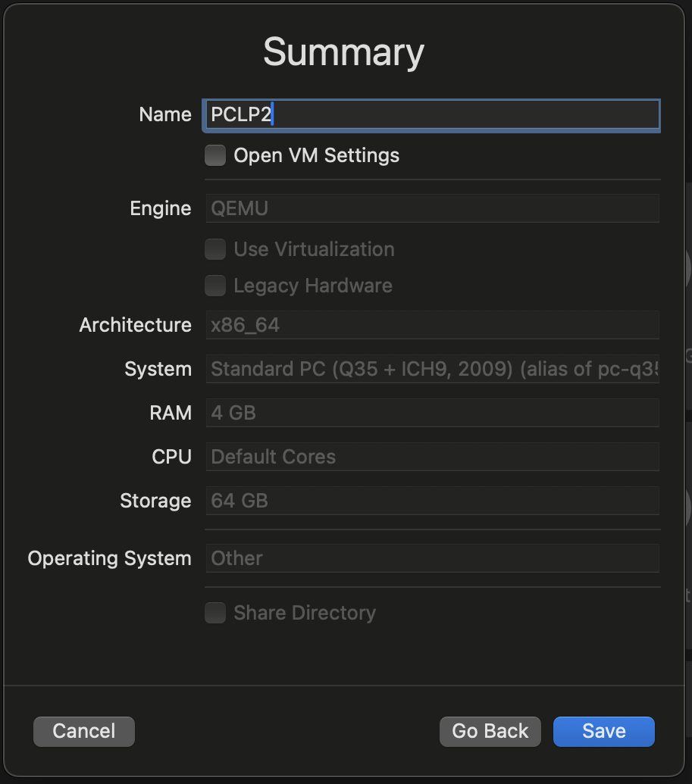The width and height of the screenshot is (692, 784).
Task: Enable the Open VM Settings checkbox
Action: click(216, 156)
